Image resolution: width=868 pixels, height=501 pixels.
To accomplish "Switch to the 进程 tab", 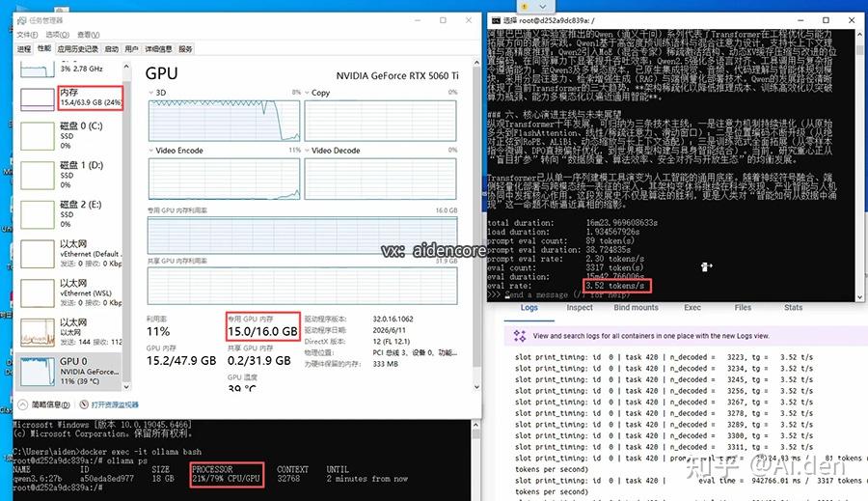I will click(x=24, y=49).
